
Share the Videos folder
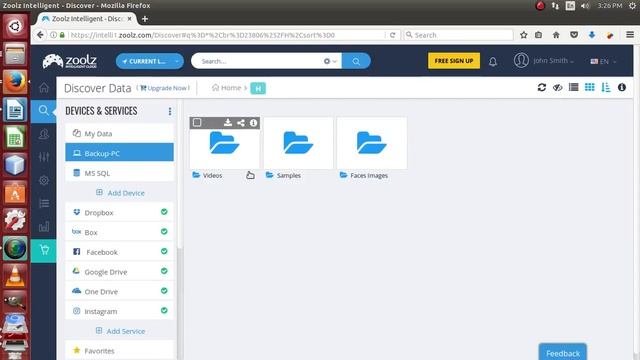coord(241,122)
